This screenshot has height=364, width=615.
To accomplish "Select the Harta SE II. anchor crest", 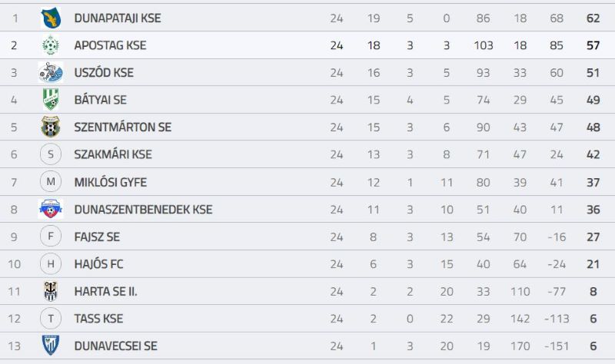I will point(51,291).
